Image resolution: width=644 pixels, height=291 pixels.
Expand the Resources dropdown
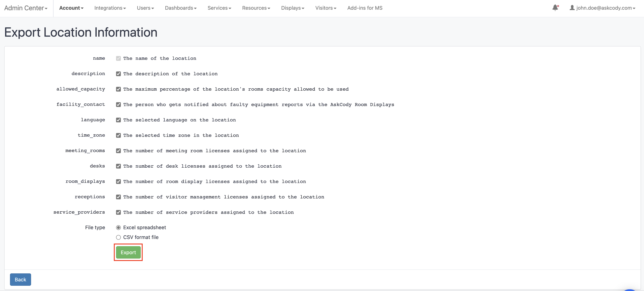pyautogui.click(x=256, y=8)
